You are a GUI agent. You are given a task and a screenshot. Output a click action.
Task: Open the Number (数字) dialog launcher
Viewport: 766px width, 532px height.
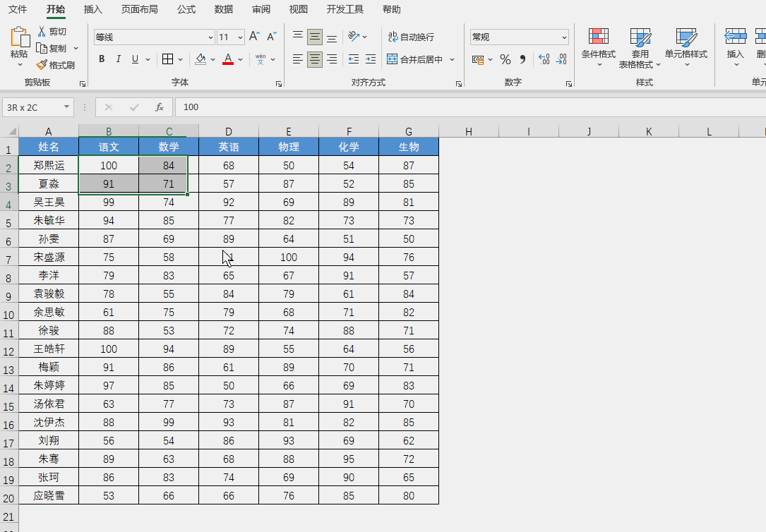point(569,84)
